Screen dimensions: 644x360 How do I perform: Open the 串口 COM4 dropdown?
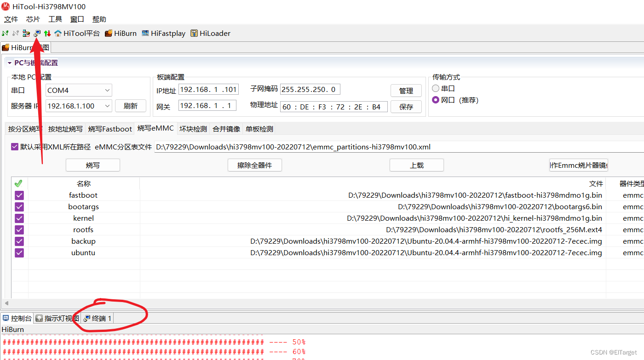[79, 90]
